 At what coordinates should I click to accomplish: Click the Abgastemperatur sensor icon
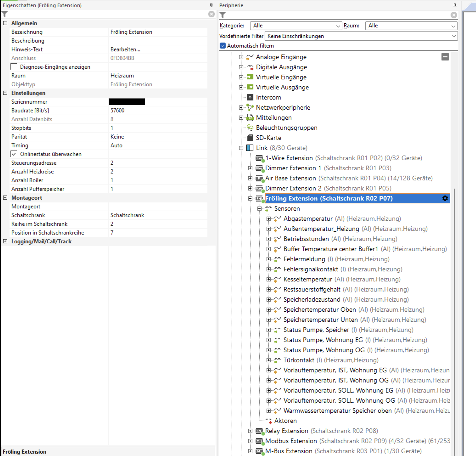pos(277,219)
